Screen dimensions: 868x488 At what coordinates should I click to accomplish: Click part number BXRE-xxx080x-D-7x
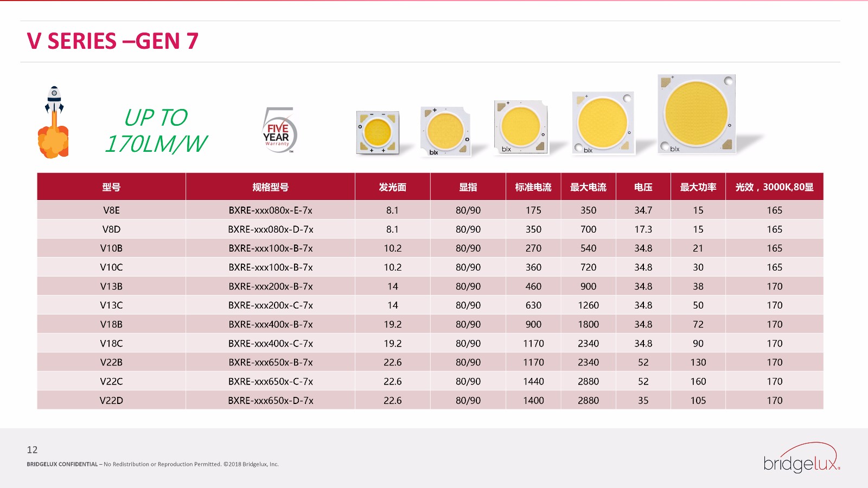270,229
